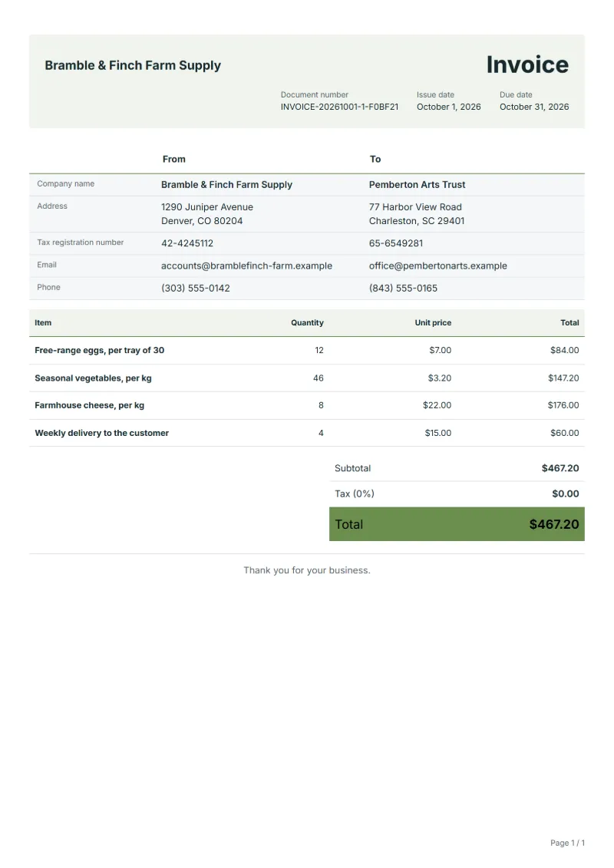
Task: Click the large Invoice heading
Action: (527, 64)
